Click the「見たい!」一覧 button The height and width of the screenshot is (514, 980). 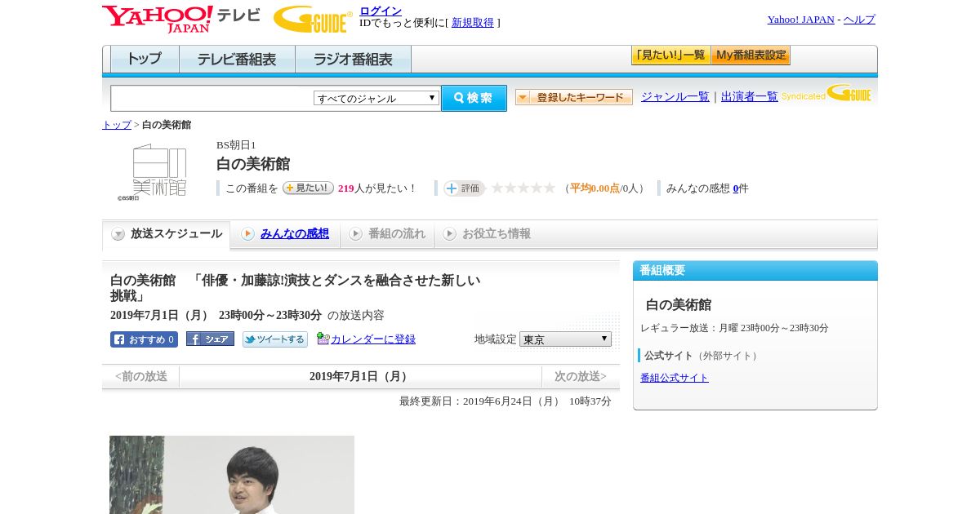coord(670,55)
